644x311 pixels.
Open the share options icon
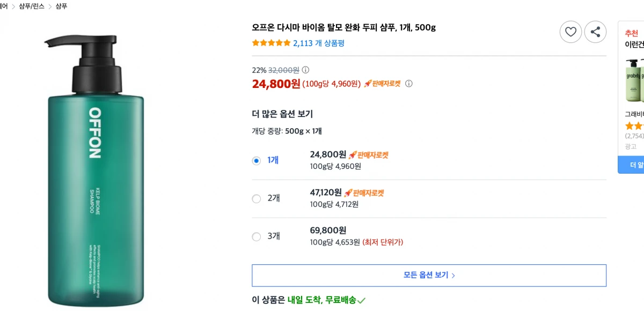595,32
